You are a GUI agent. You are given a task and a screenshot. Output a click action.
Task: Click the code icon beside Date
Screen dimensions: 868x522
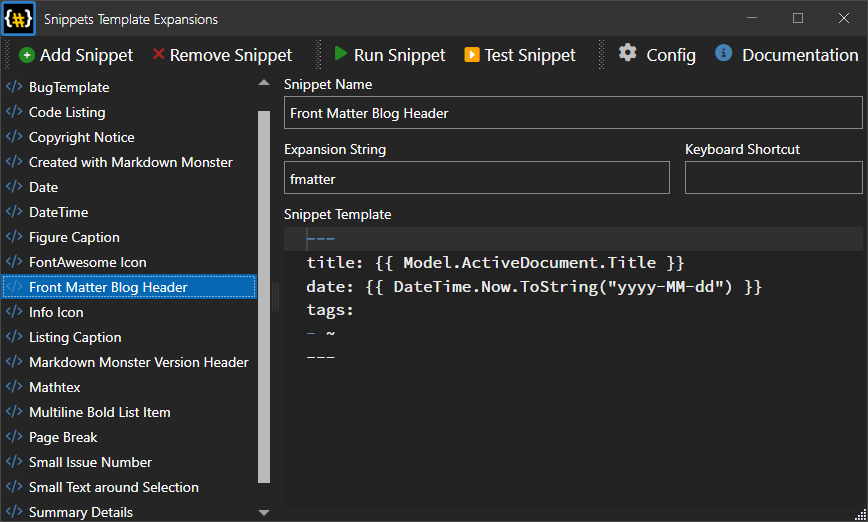[x=14, y=186]
